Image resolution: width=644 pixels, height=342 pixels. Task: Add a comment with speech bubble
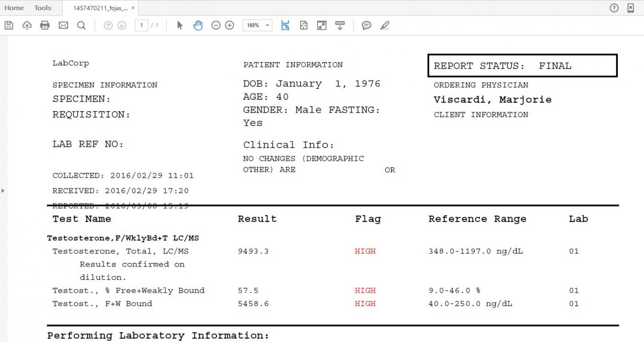click(x=366, y=26)
